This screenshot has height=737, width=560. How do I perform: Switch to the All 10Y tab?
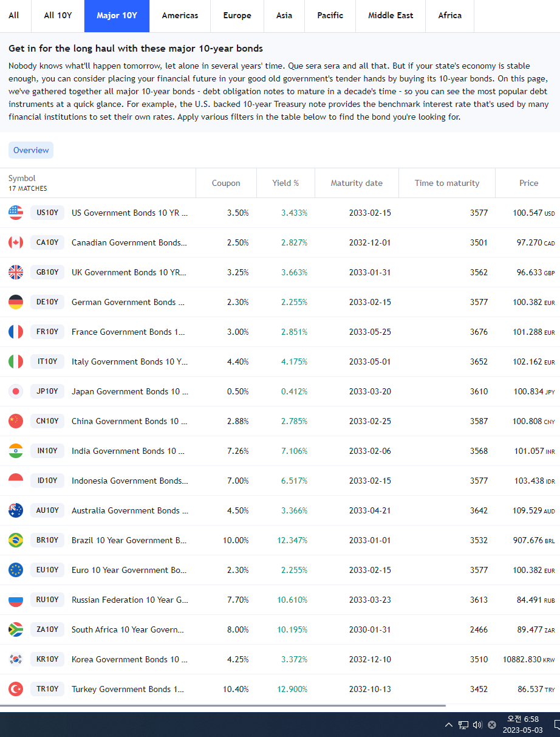[58, 16]
